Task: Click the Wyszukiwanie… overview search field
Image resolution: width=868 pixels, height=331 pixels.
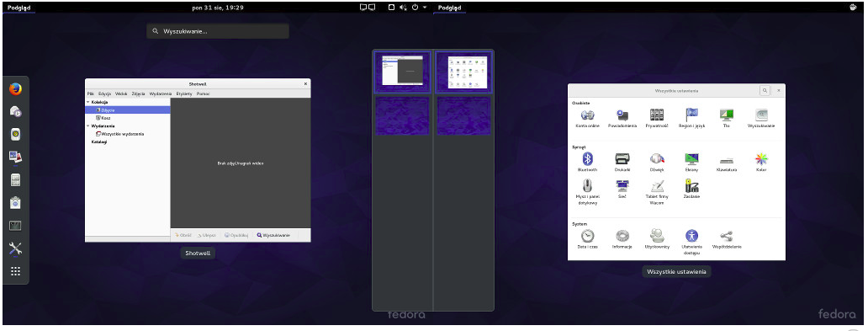Action: pyautogui.click(x=218, y=32)
